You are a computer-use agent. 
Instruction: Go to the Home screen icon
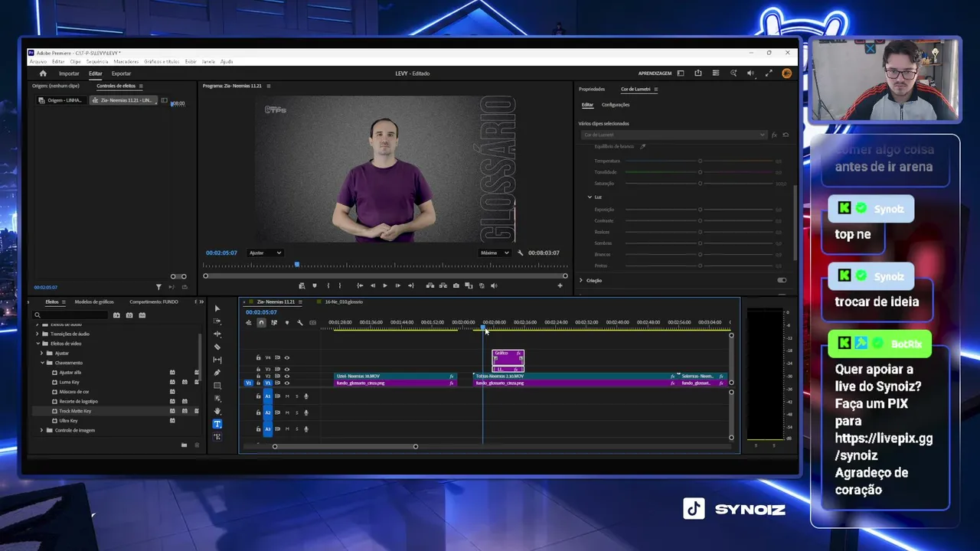43,73
